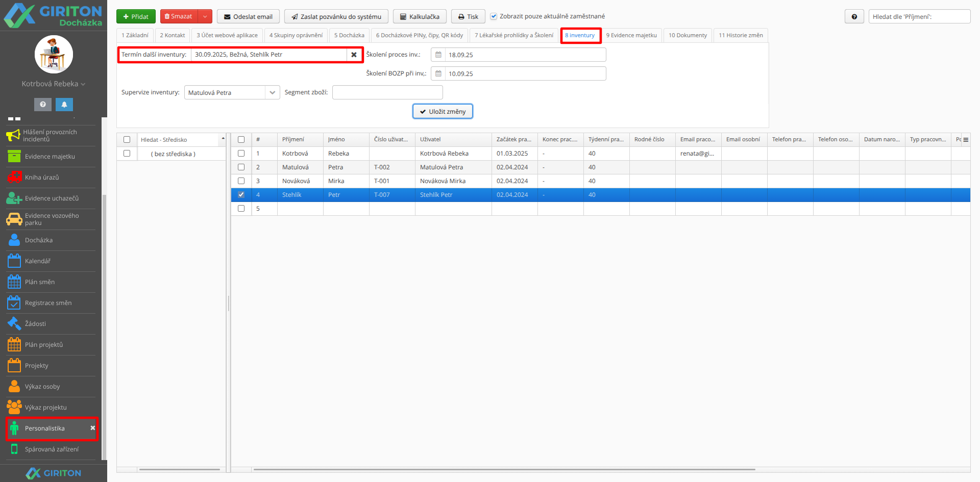Open the Supervize inventury dropdown
This screenshot has width=980, height=482.
[273, 92]
